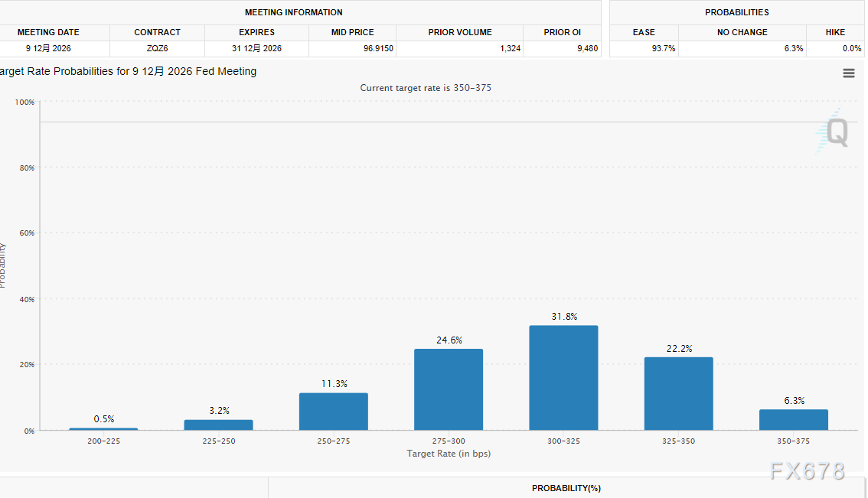
Task: Select the 300-325 target rate bar
Action: (563, 378)
